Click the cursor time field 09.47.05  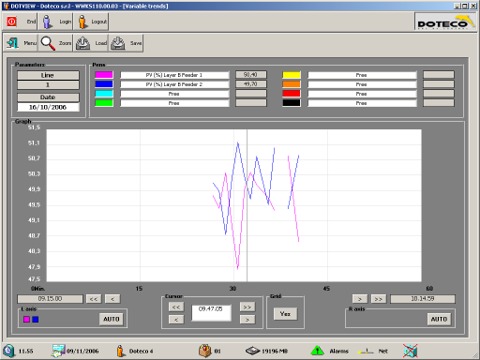tap(211, 313)
